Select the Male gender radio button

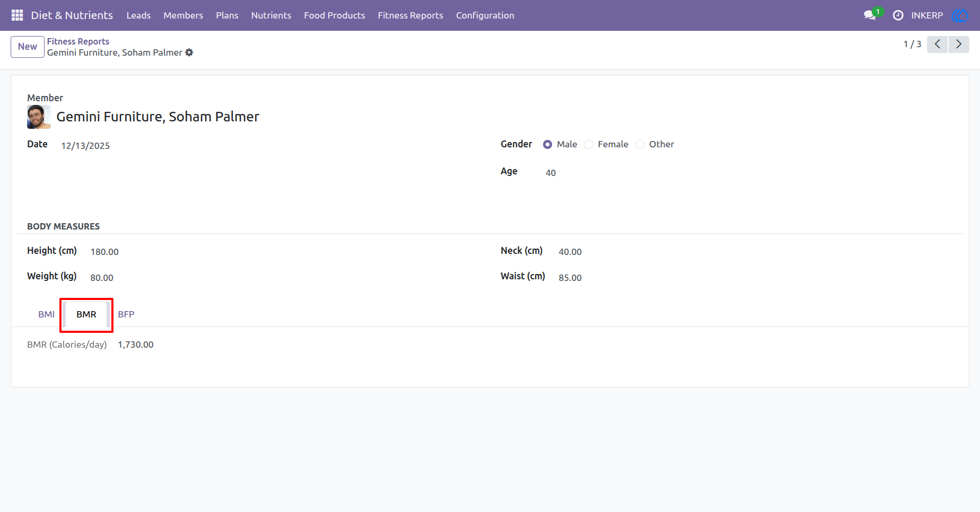[547, 145]
